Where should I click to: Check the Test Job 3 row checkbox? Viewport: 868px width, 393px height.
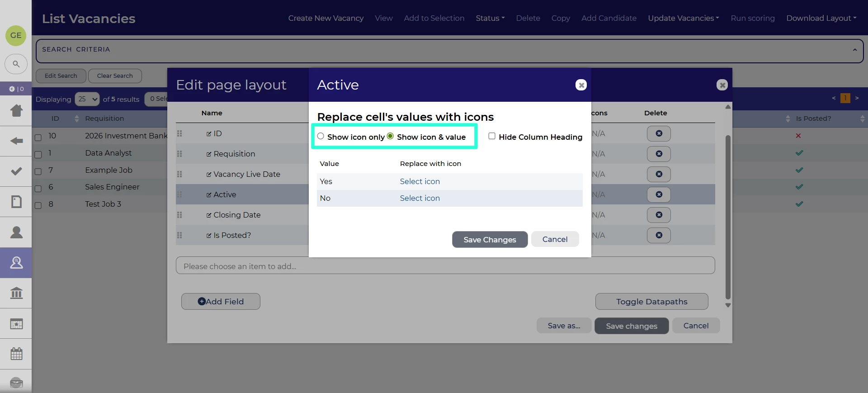click(38, 206)
